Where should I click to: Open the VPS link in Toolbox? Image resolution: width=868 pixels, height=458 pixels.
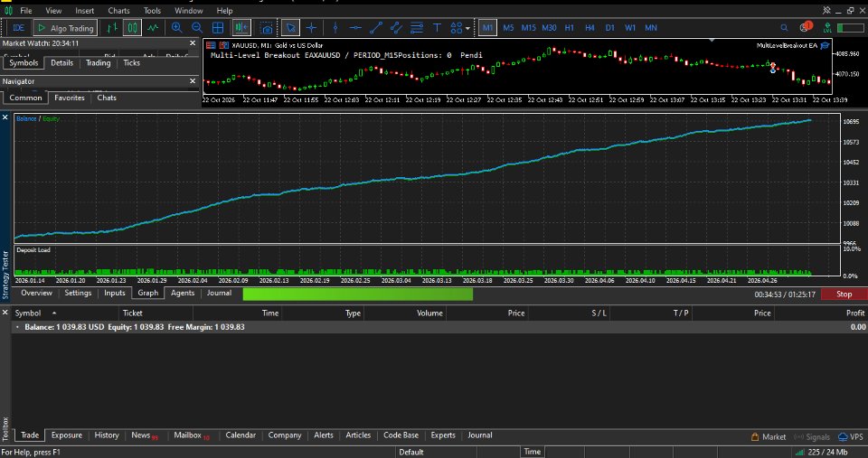coord(851,437)
